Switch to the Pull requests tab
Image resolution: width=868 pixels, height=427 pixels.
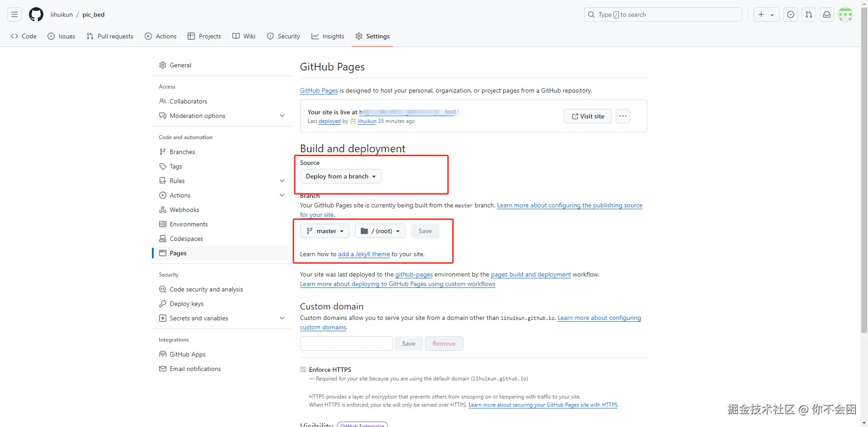(110, 36)
